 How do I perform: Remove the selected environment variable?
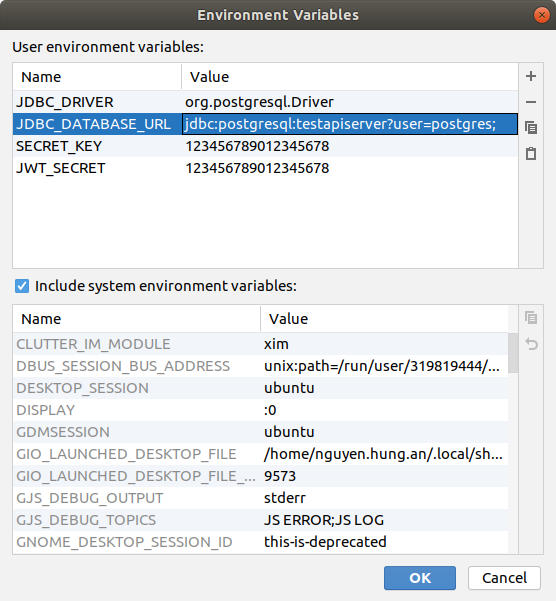tap(531, 102)
